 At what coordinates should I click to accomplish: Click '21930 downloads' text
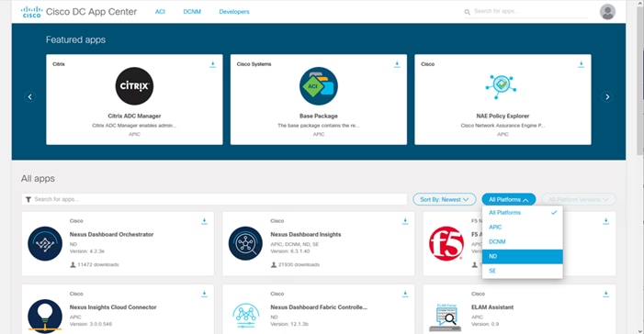click(299, 264)
